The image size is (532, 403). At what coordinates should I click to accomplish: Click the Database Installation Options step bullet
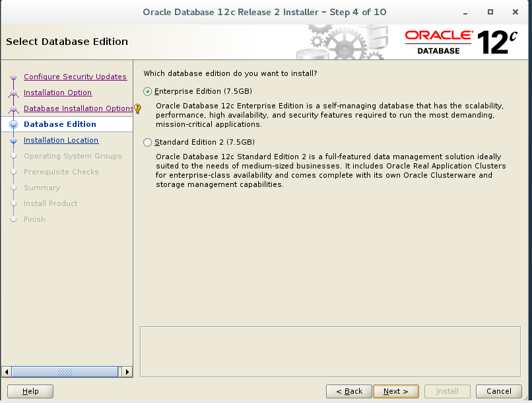pyautogui.click(x=14, y=108)
